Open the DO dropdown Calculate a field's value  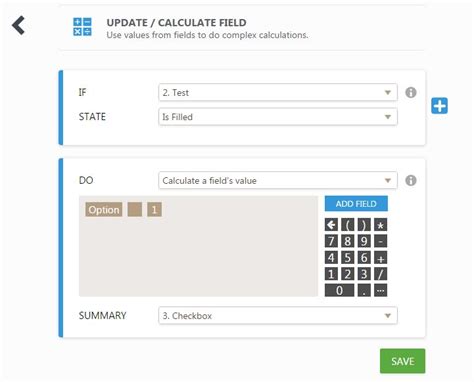[278, 180]
